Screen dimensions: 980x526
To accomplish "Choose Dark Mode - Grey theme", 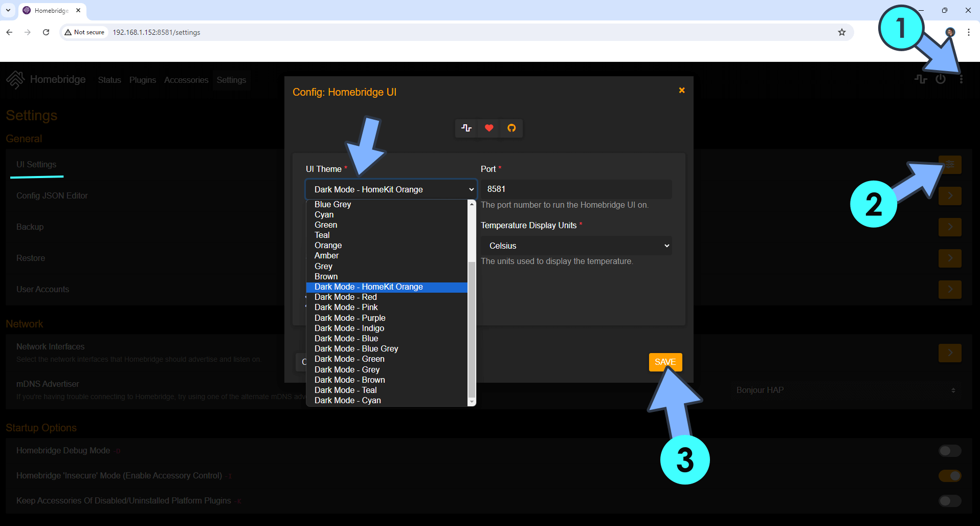I will (x=387, y=370).
